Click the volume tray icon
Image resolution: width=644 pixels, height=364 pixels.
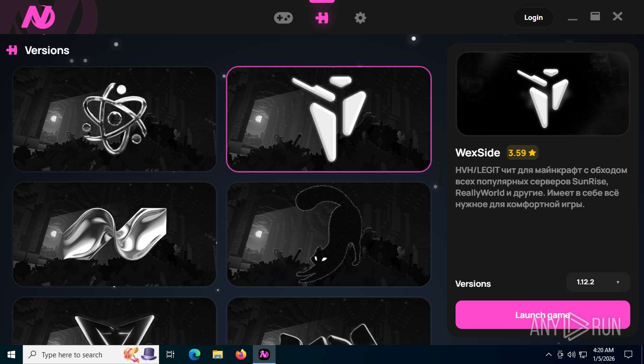572,355
